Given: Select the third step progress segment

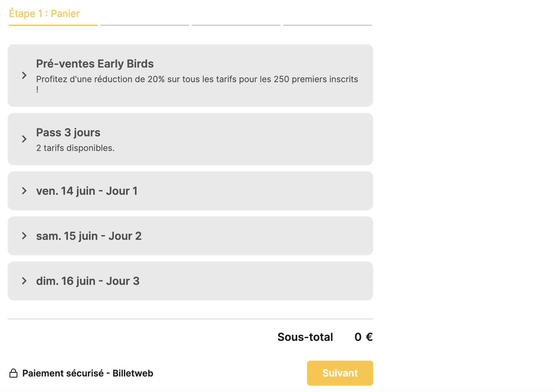Looking at the screenshot, I should (236, 25).
